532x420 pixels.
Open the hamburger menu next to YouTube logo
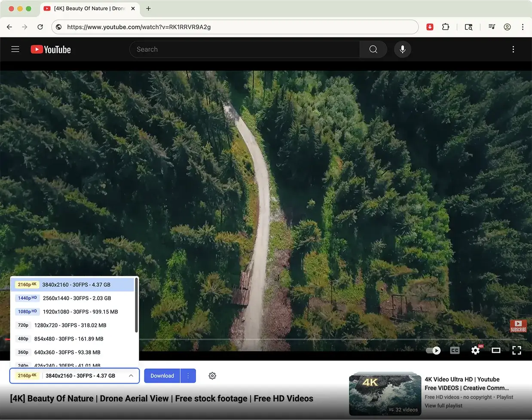point(15,49)
